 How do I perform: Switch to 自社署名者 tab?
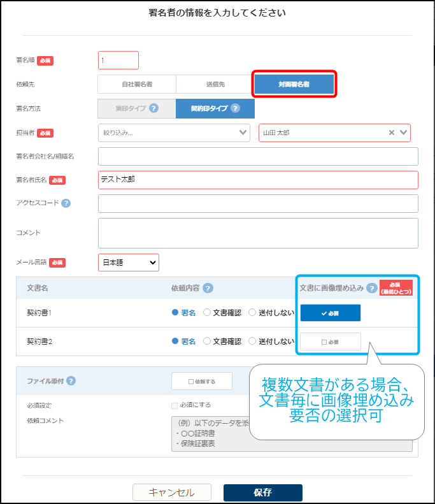click(137, 84)
